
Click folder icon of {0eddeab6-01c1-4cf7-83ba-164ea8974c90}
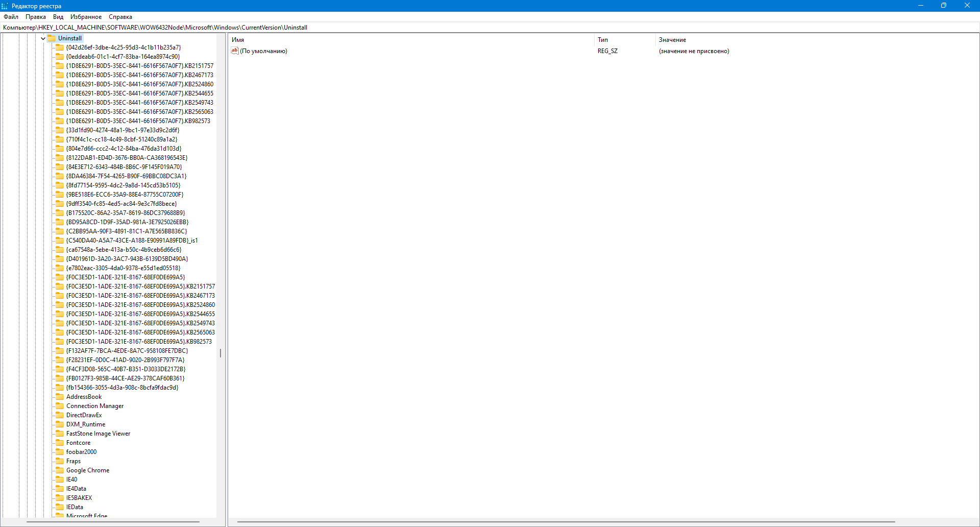coord(60,57)
